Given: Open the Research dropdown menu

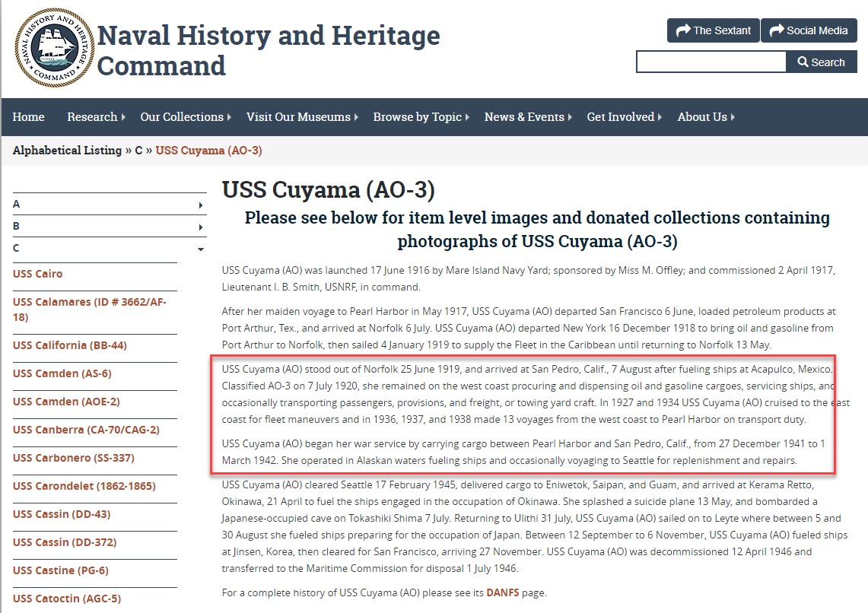Looking at the screenshot, I should coord(96,117).
